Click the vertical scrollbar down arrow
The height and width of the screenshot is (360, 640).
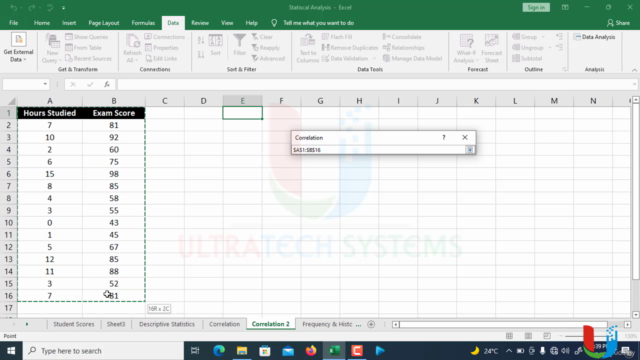click(x=636, y=315)
